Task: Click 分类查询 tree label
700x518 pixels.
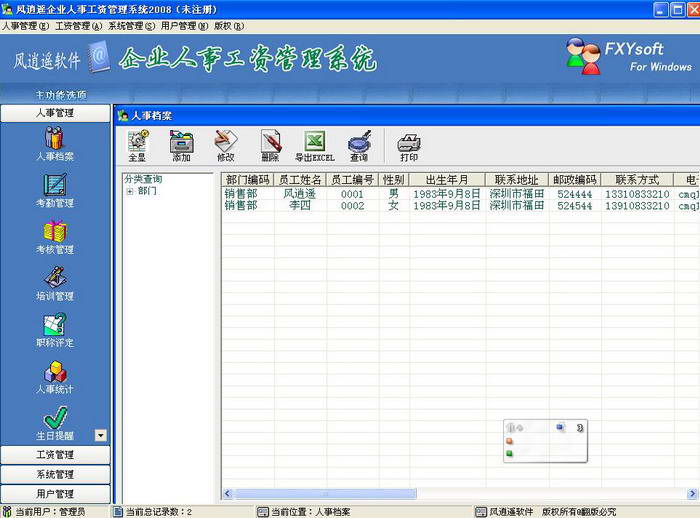Action: coord(143,179)
